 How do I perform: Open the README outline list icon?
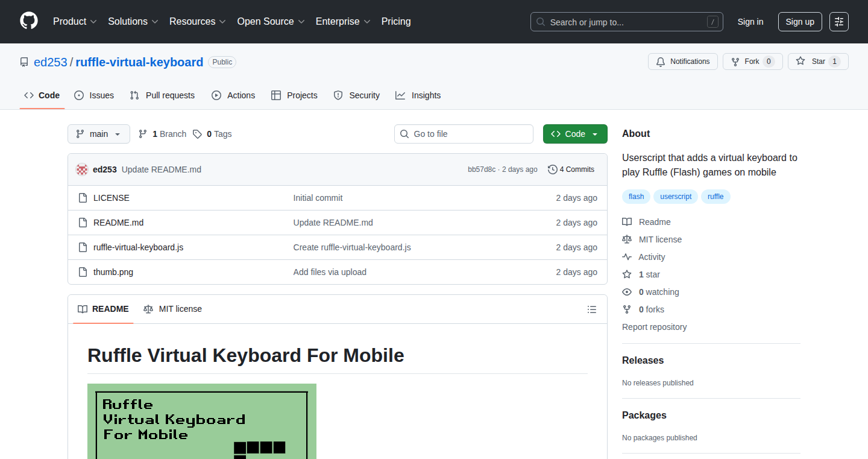tap(592, 309)
